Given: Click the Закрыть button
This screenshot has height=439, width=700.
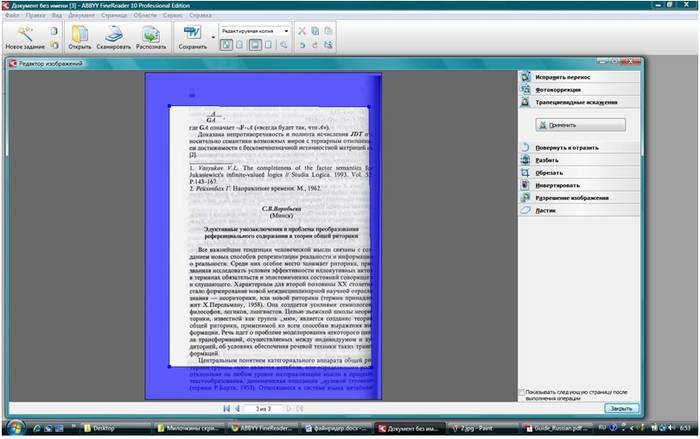Looking at the screenshot, I should click(621, 408).
